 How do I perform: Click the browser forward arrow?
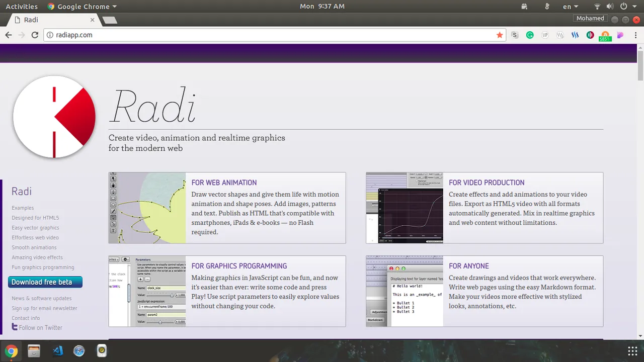[x=21, y=35]
